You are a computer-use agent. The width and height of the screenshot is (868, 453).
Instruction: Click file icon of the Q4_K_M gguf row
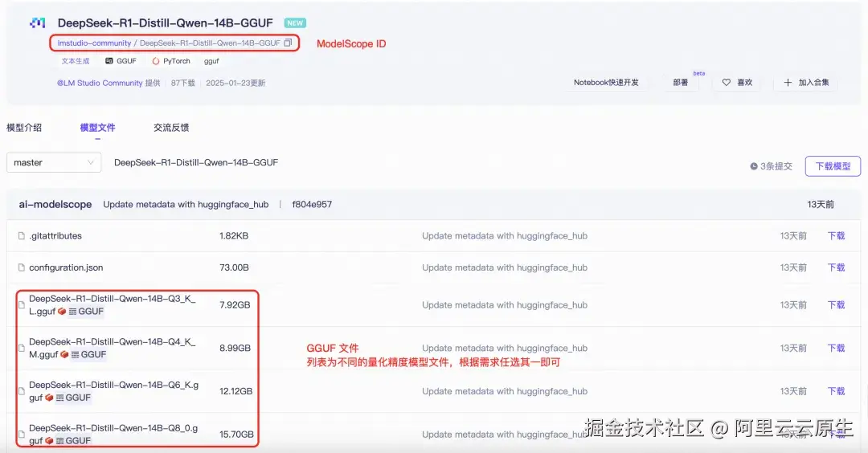click(22, 348)
